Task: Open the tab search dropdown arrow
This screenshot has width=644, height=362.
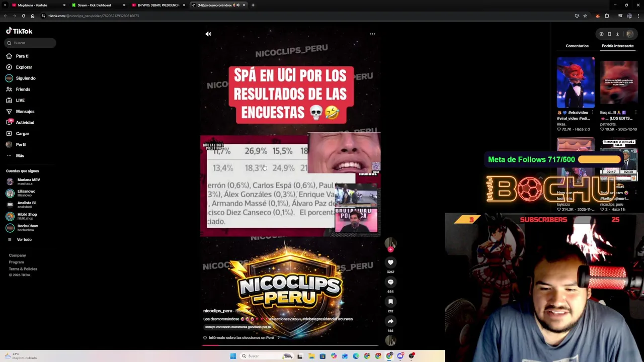Action: 4,5
